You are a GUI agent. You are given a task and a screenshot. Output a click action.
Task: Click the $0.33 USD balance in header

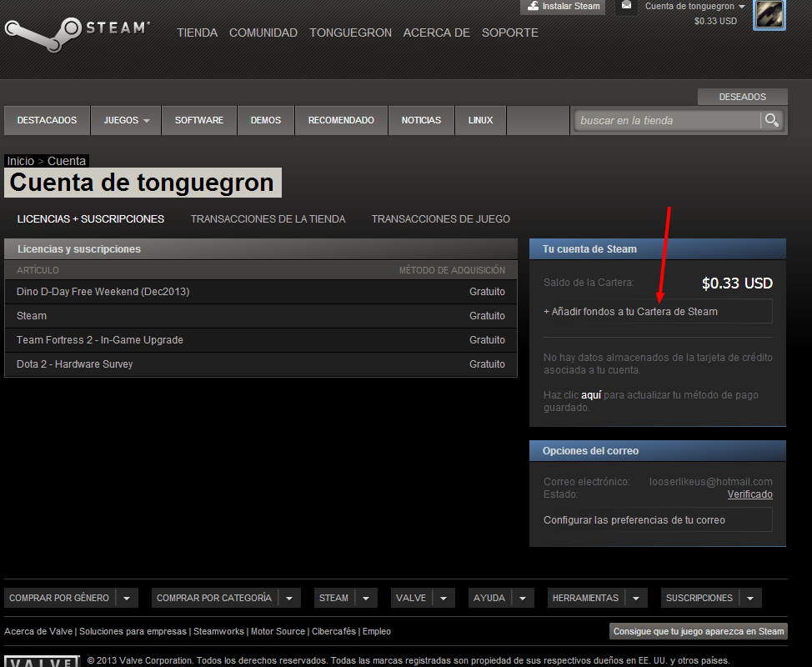[715, 21]
